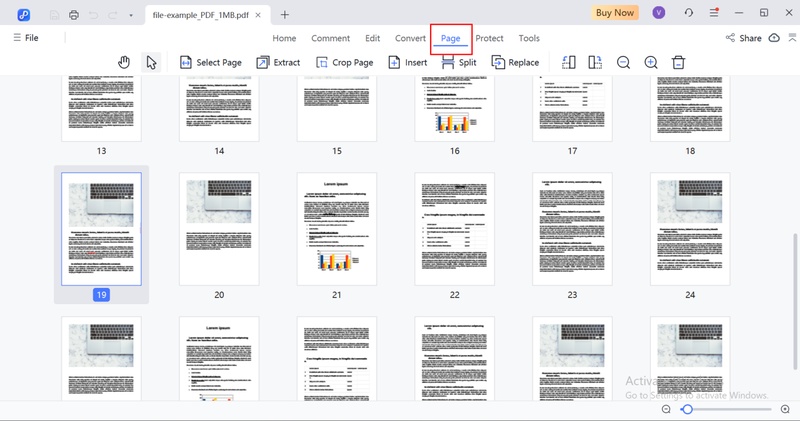Expand the quick access toolbar dropdown arrow
Image resolution: width=800 pixels, height=421 pixels.
coord(131,15)
